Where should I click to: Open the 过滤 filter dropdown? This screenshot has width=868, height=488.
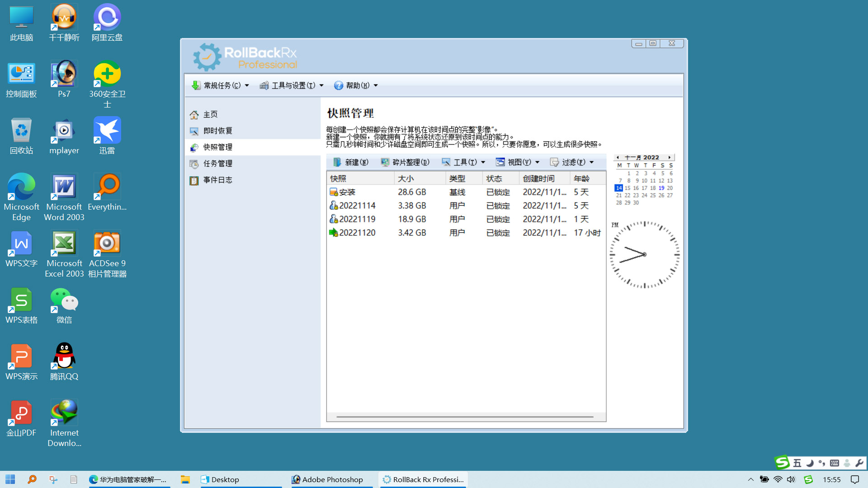572,162
